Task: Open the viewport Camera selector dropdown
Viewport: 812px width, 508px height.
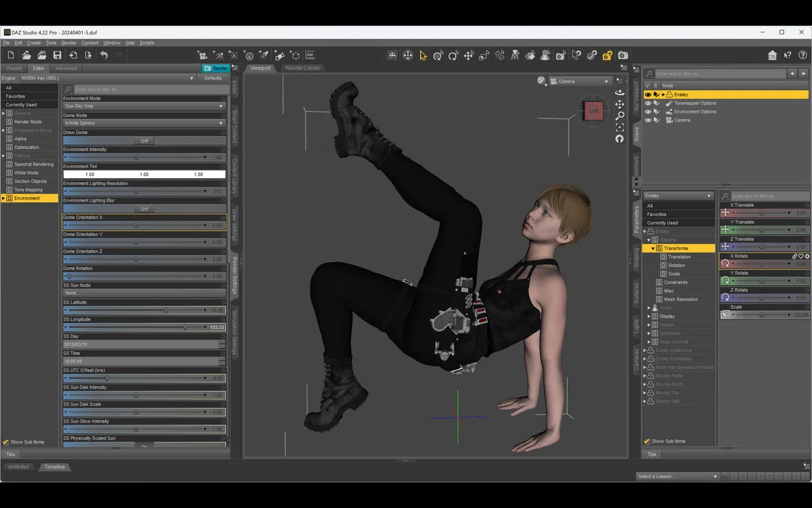Action: pos(580,81)
